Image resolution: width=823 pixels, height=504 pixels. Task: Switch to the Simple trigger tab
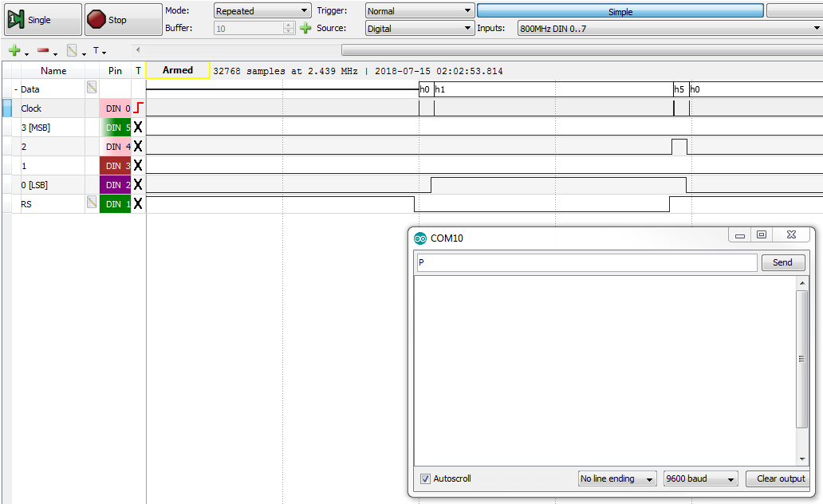(x=620, y=11)
